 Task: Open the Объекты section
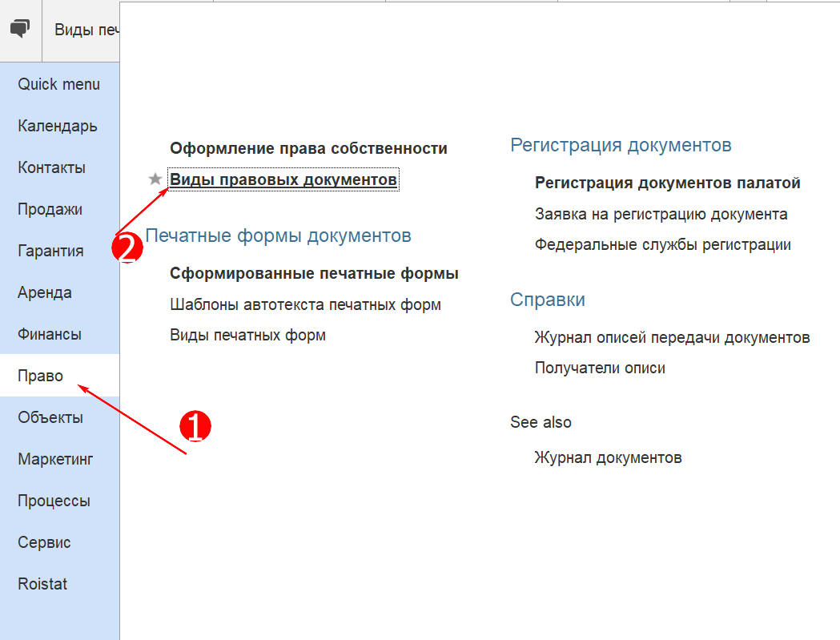click(x=50, y=417)
